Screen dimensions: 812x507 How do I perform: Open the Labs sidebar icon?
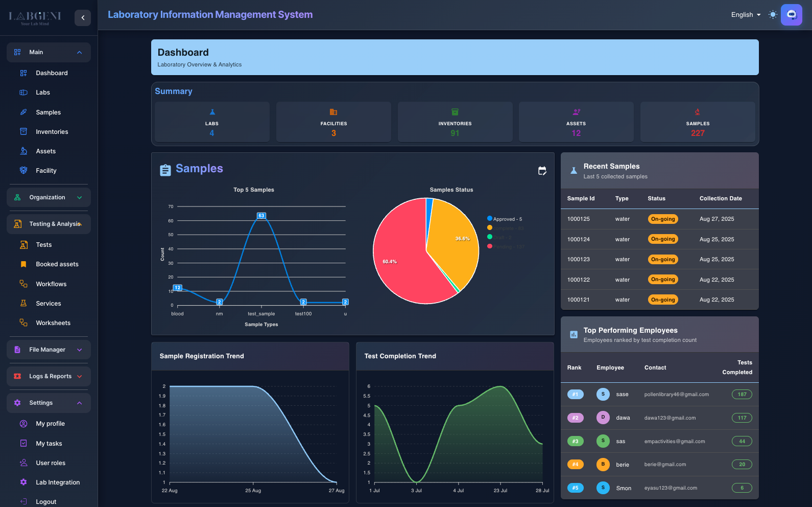[23, 93]
